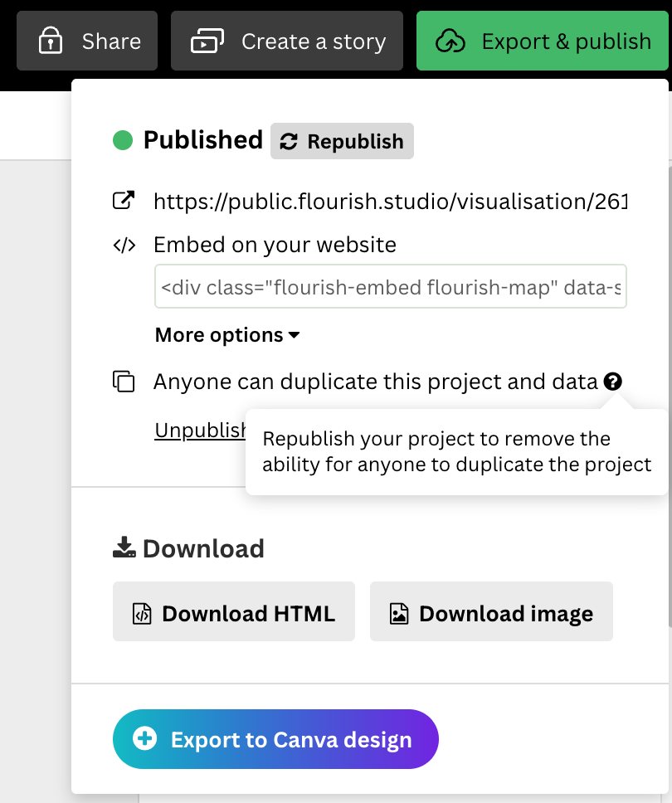672x803 pixels.
Task: Click the Download HTML button
Action: (x=234, y=612)
